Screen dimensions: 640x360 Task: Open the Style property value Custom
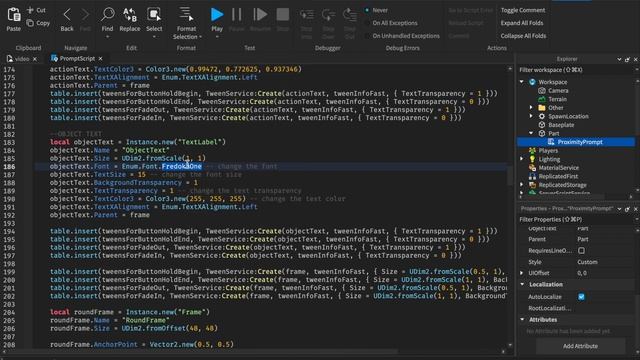[587, 262]
